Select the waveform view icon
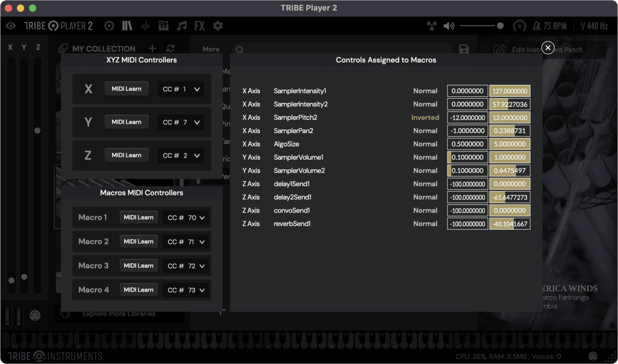Image resolution: width=618 pixels, height=364 pixels. click(145, 26)
